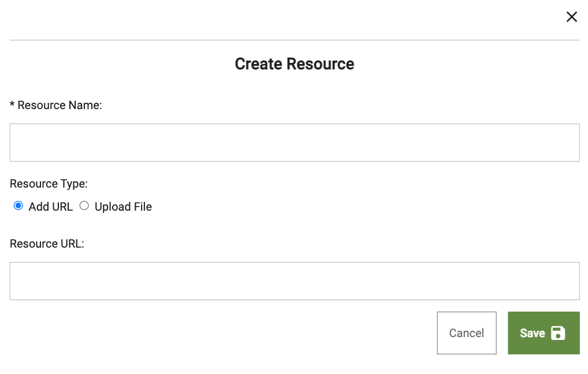The image size is (588, 374).
Task: Choose the Upload File radio option
Action: (x=84, y=206)
